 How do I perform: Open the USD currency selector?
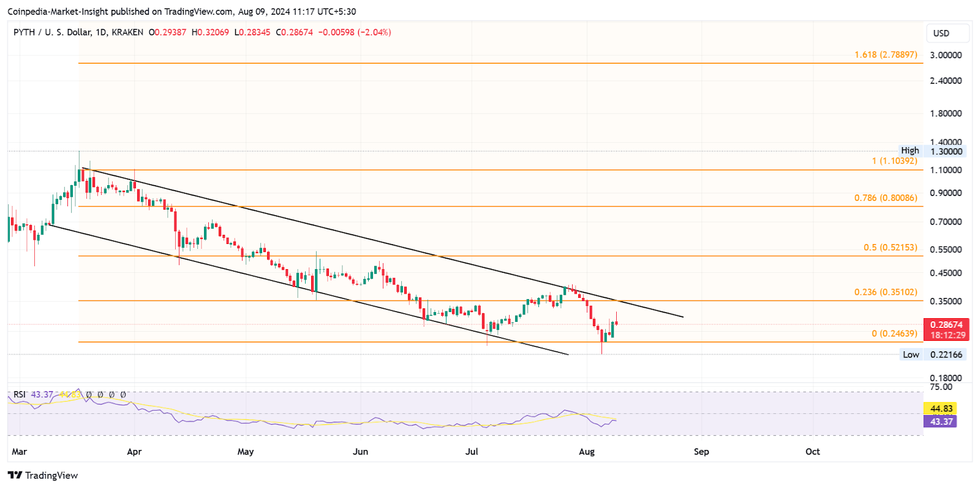pos(947,33)
